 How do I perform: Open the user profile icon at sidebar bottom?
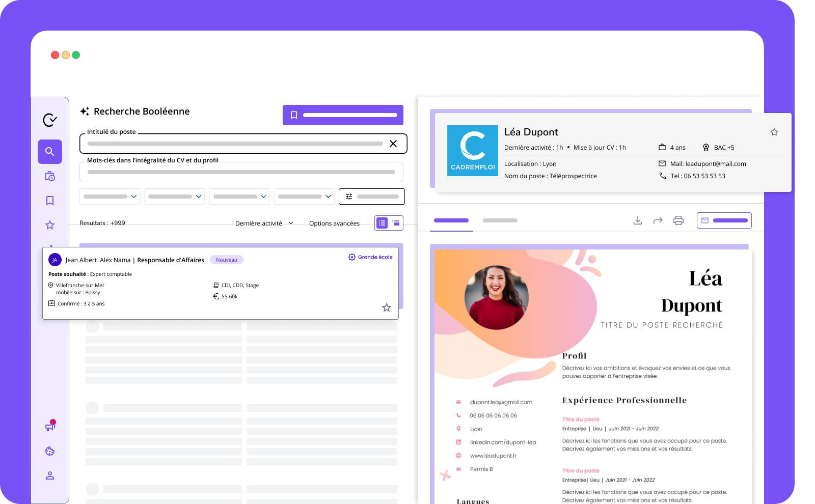pos(49,475)
